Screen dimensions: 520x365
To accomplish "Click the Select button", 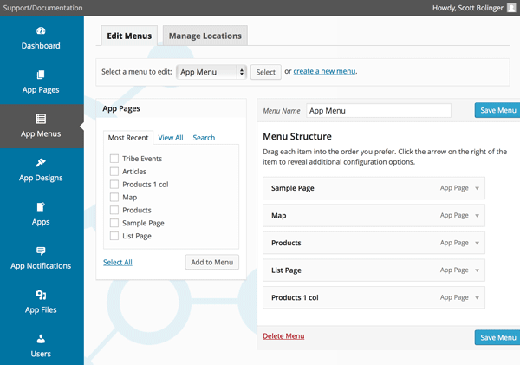I will click(x=266, y=72).
